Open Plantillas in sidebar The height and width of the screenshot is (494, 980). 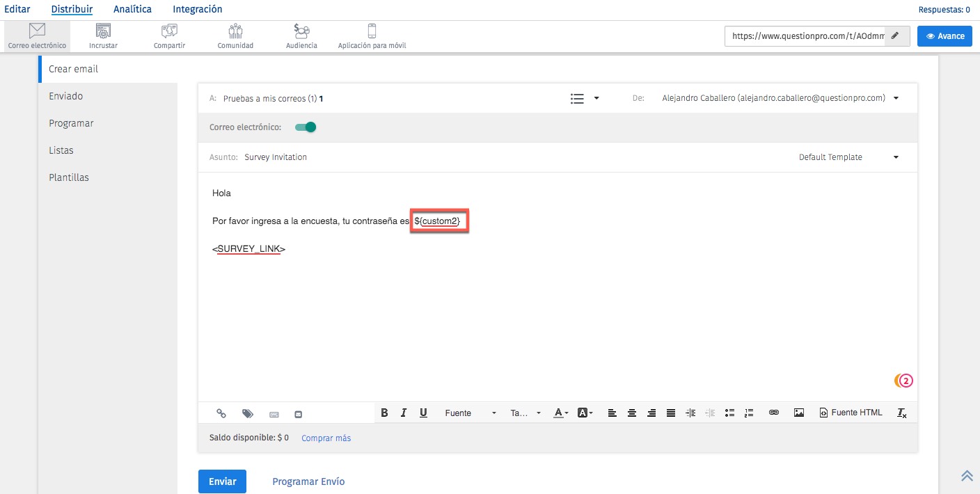coord(108,177)
